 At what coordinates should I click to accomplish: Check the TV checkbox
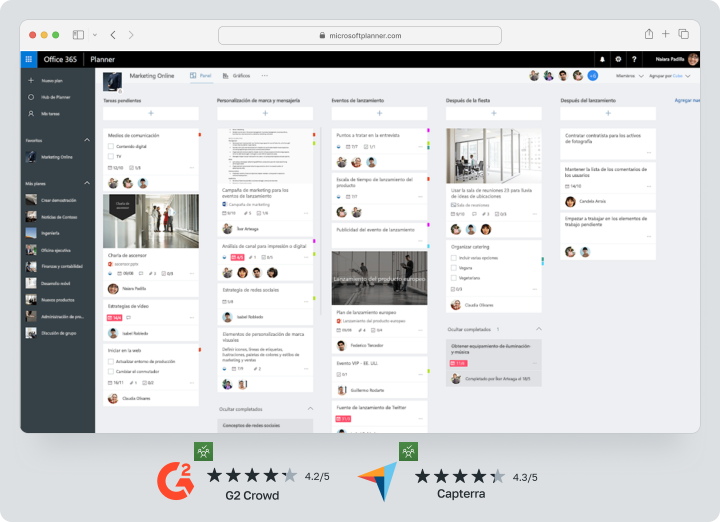coord(111,157)
